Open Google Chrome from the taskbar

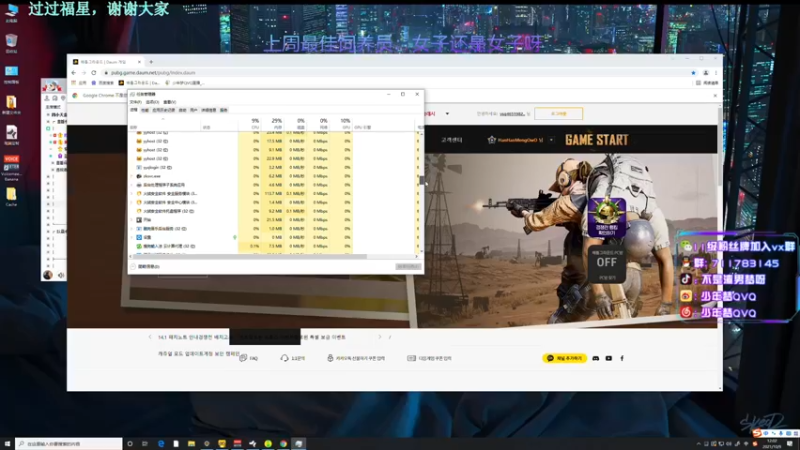coord(283,444)
